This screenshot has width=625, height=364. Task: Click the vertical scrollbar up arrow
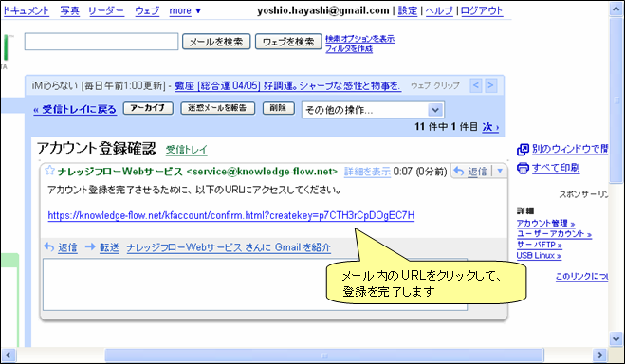pyautogui.click(x=616, y=10)
